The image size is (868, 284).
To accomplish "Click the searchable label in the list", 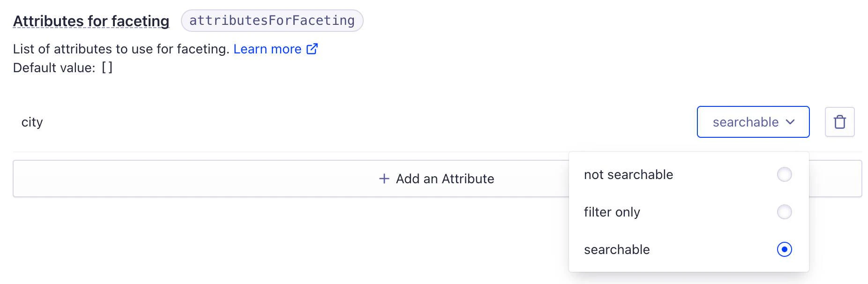I will coord(617,249).
